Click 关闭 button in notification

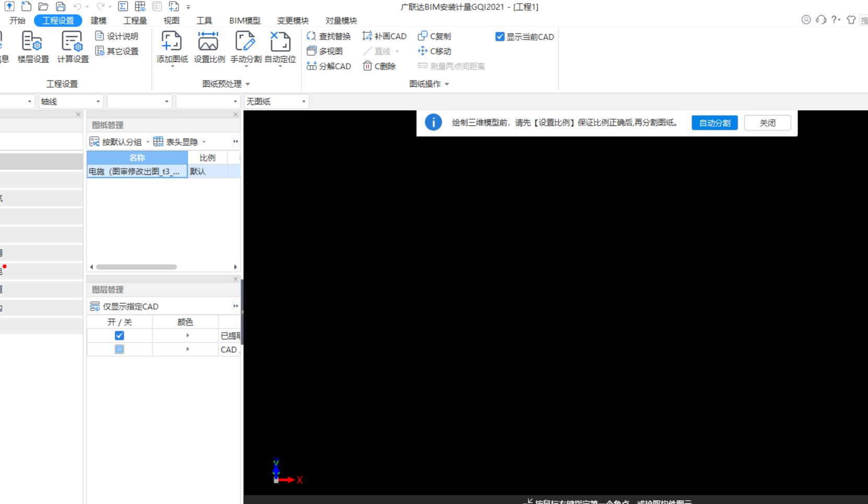click(767, 123)
